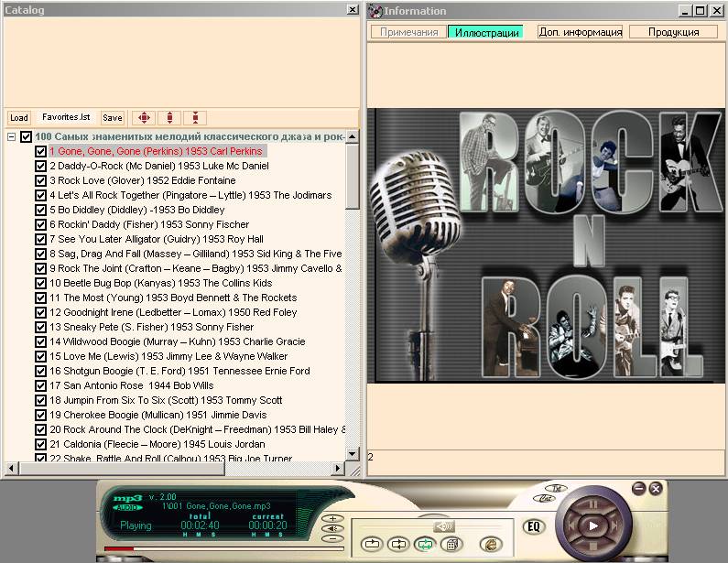This screenshot has width=728, height=563.
Task: Select '21 Caldonia' track
Action: point(158,444)
